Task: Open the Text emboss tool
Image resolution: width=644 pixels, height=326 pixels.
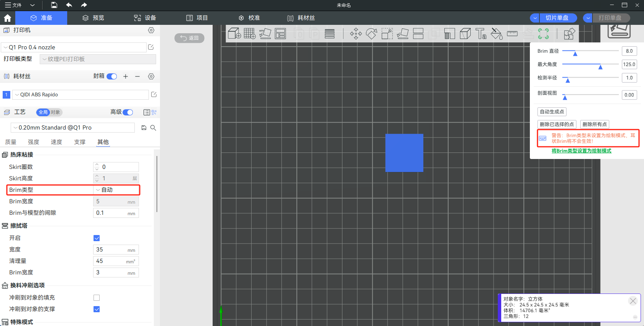Action: point(481,34)
